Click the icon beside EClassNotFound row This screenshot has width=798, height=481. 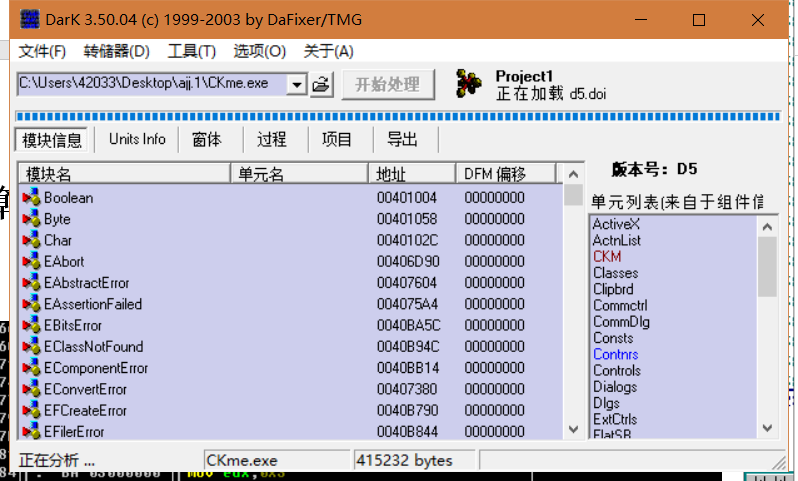pyautogui.click(x=31, y=347)
